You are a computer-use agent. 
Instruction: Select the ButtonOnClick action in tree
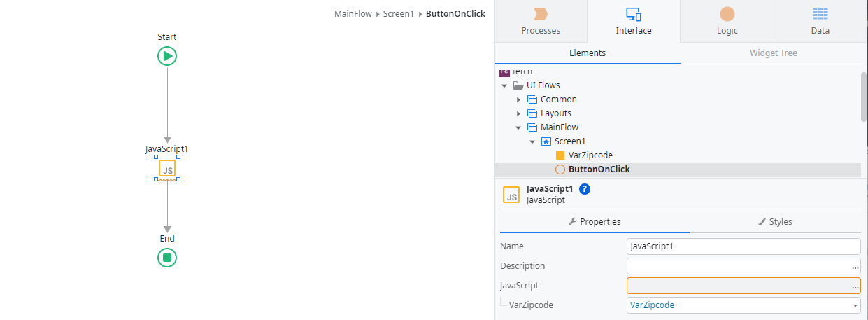pos(599,169)
